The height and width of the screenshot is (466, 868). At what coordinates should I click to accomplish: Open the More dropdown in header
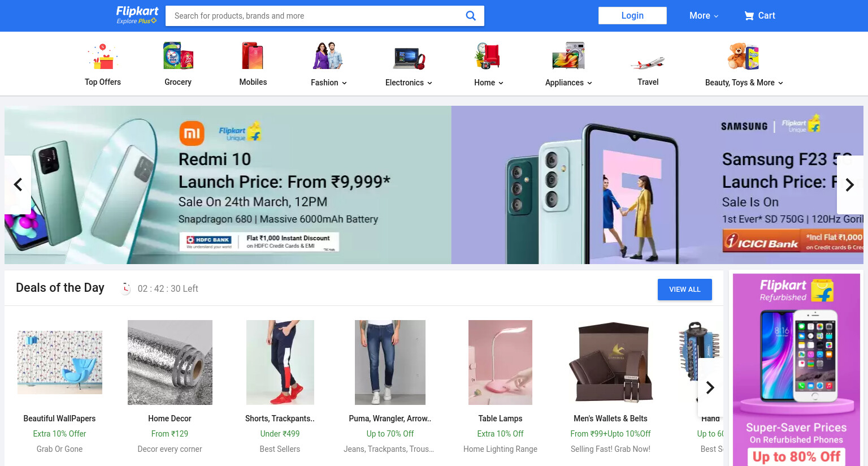click(x=704, y=16)
